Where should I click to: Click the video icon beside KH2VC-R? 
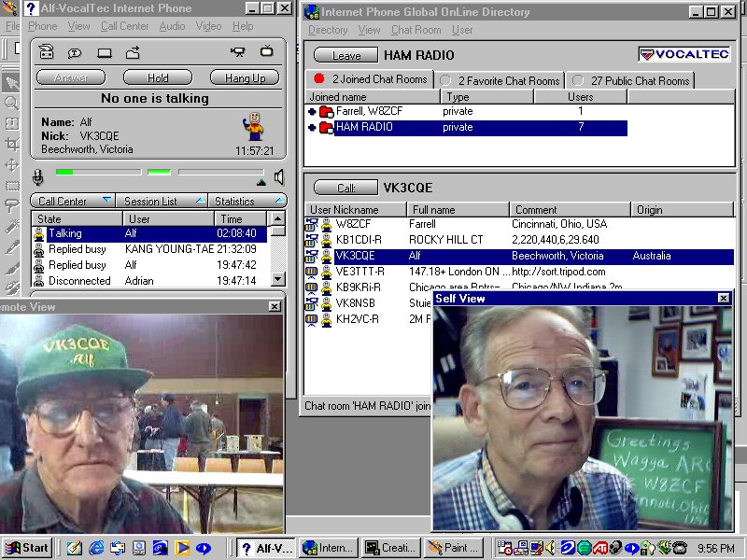click(312, 319)
